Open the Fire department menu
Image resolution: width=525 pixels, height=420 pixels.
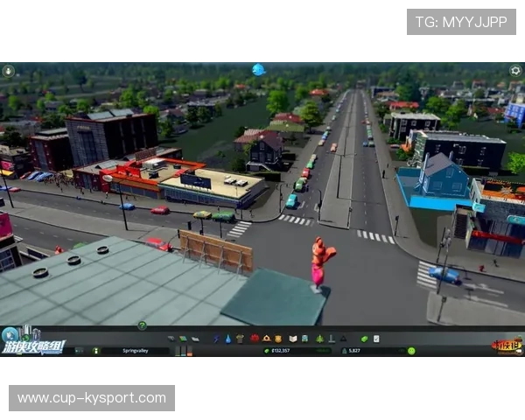click(267, 339)
